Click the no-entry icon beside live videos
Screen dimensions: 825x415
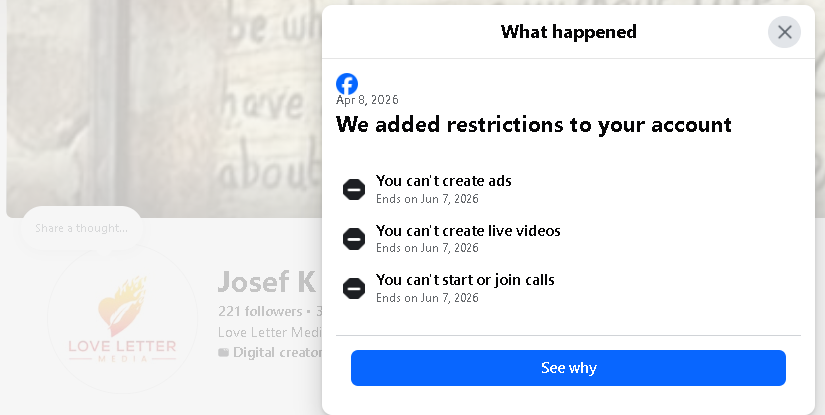354,239
